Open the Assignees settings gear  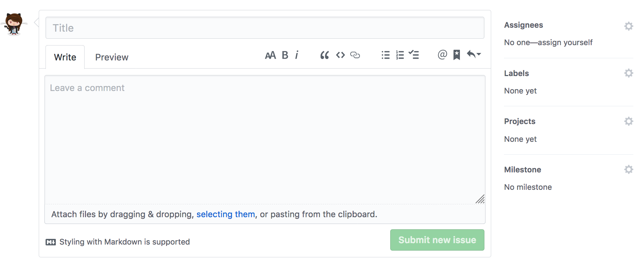pos(629,26)
